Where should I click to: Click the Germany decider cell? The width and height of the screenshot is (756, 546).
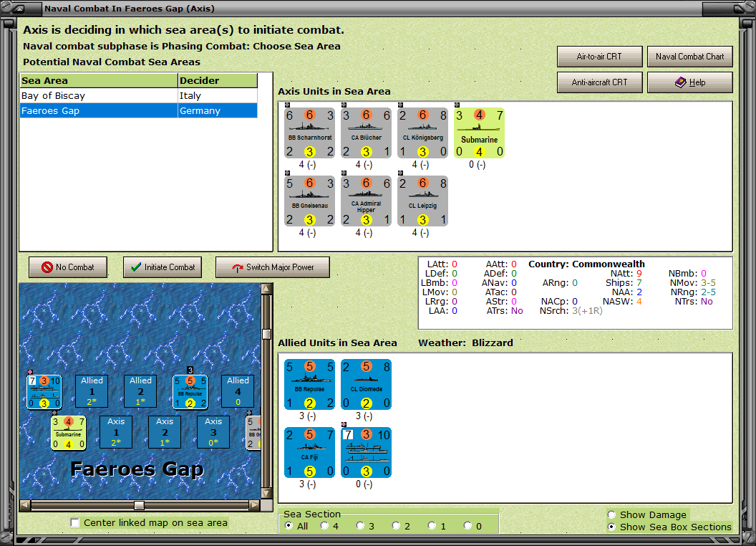pos(218,110)
